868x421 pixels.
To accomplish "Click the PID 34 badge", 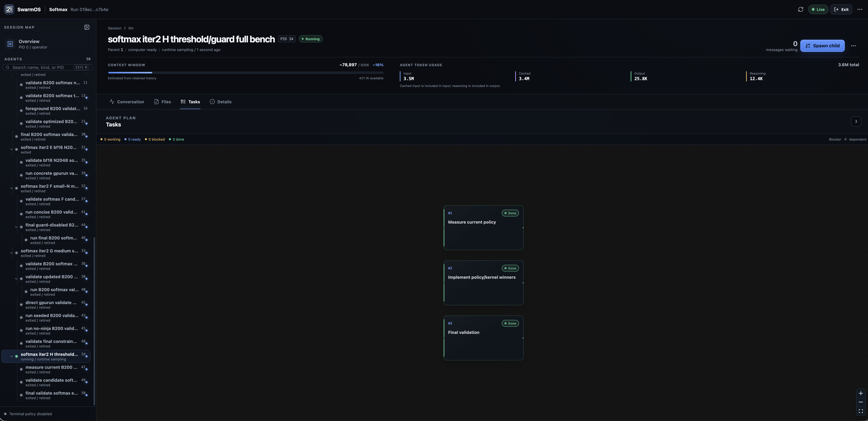I will click(287, 39).
